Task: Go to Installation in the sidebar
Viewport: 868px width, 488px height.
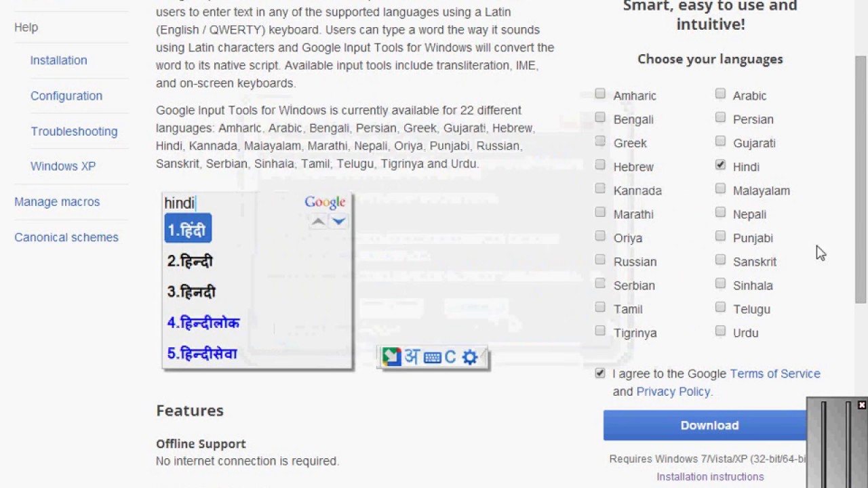Action: 58,60
